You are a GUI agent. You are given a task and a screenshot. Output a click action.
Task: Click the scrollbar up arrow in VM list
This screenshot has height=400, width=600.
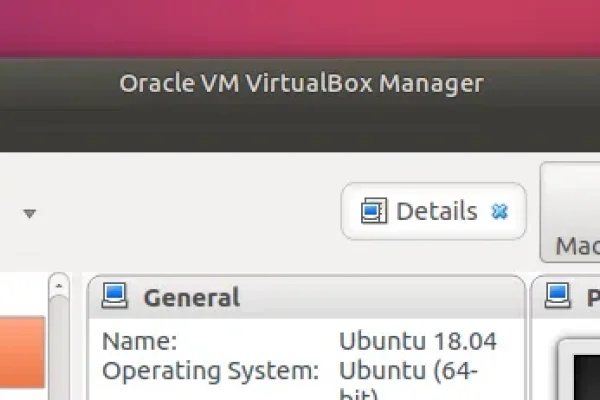59,286
